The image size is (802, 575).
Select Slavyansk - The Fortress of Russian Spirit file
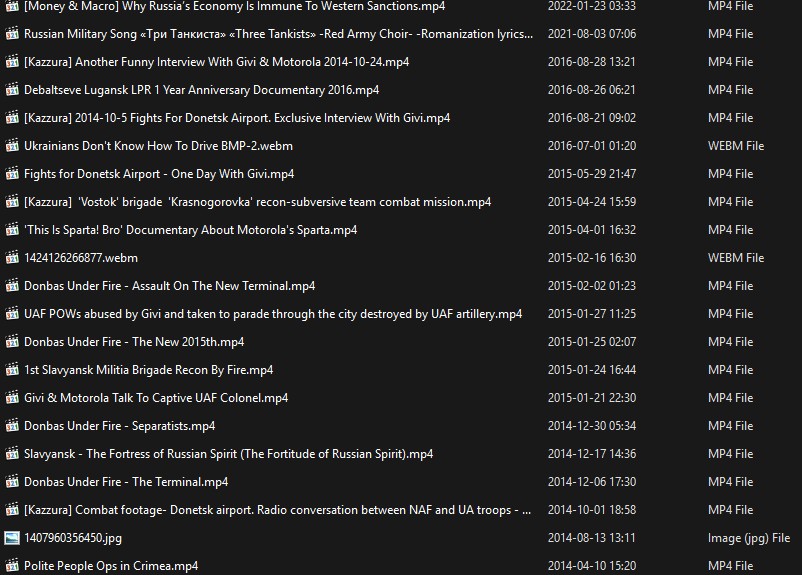click(x=229, y=454)
